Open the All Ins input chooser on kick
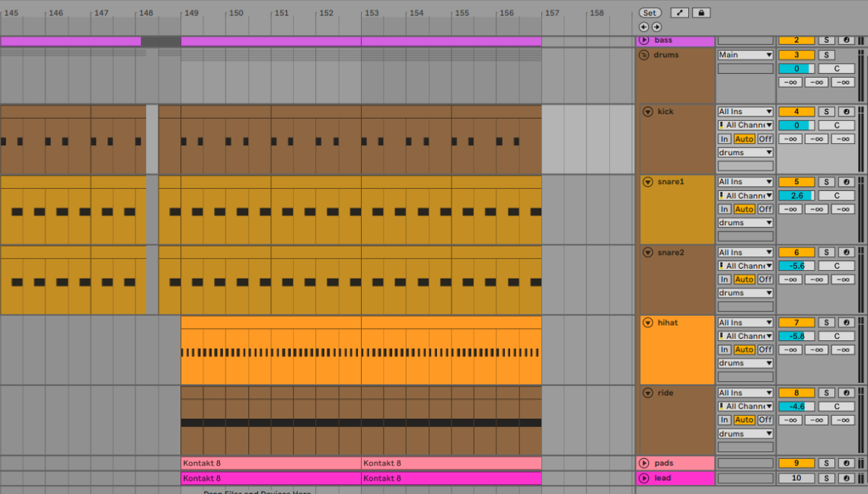 click(x=745, y=110)
